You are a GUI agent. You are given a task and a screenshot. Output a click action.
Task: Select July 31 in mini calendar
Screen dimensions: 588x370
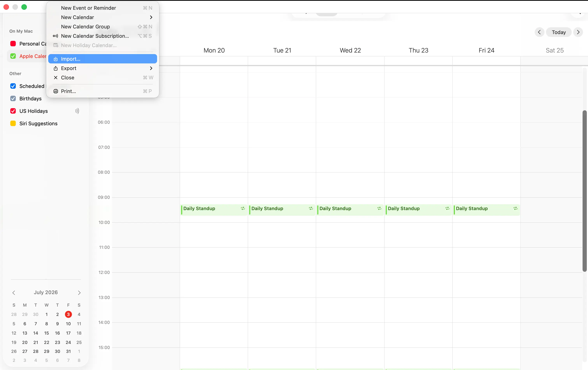coord(68,352)
